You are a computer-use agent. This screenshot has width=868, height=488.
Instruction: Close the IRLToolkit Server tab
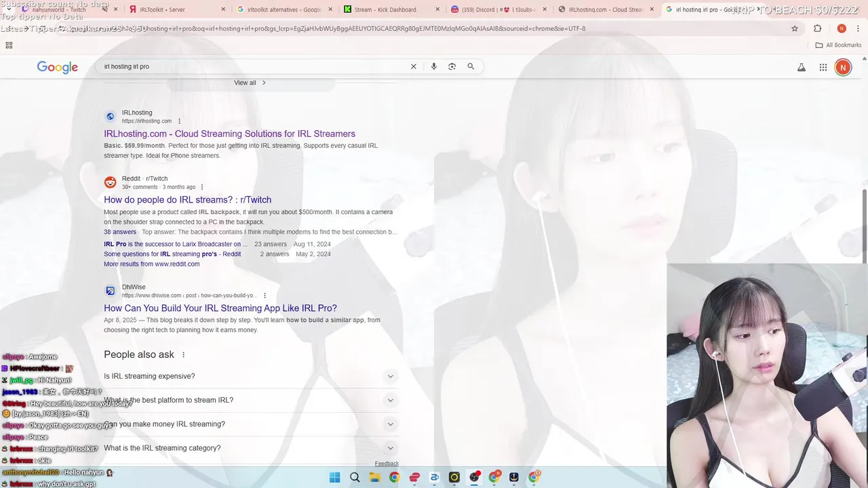(224, 9)
